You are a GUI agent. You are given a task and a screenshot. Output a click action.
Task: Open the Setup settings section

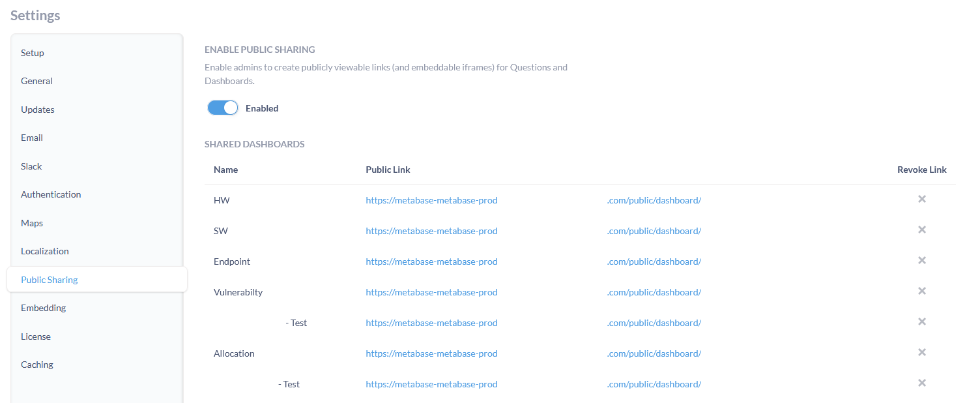32,53
